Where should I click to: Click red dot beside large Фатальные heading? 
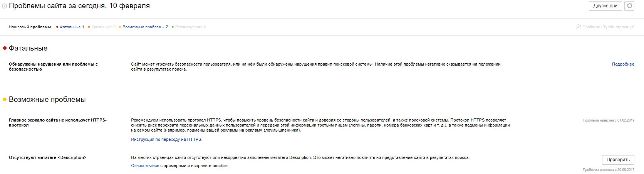(x=5, y=48)
